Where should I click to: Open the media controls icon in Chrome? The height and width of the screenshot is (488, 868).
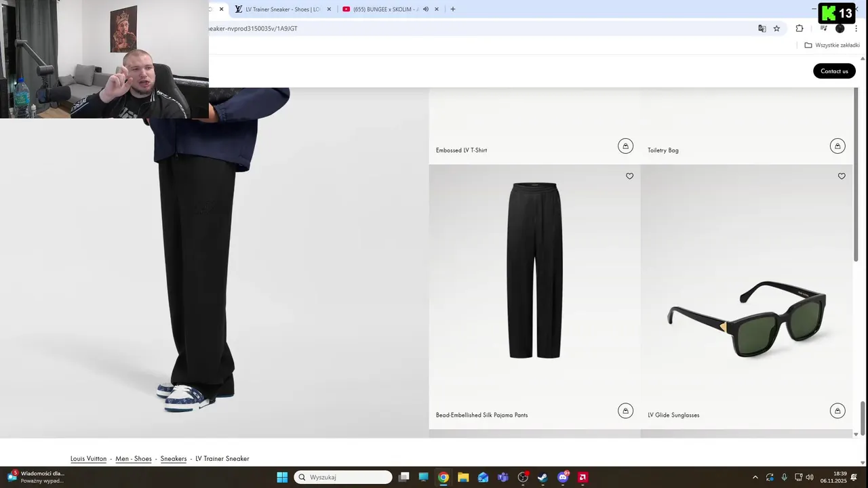823,28
